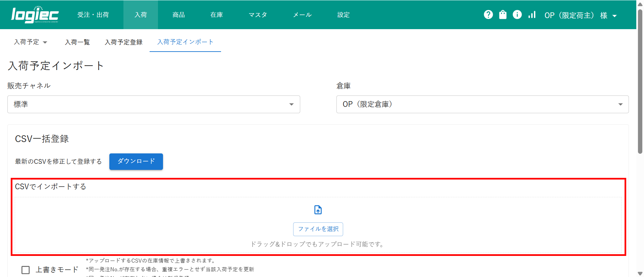Image resolution: width=644 pixels, height=277 pixels.
Task: Click the logiec logo
Action: (35, 15)
